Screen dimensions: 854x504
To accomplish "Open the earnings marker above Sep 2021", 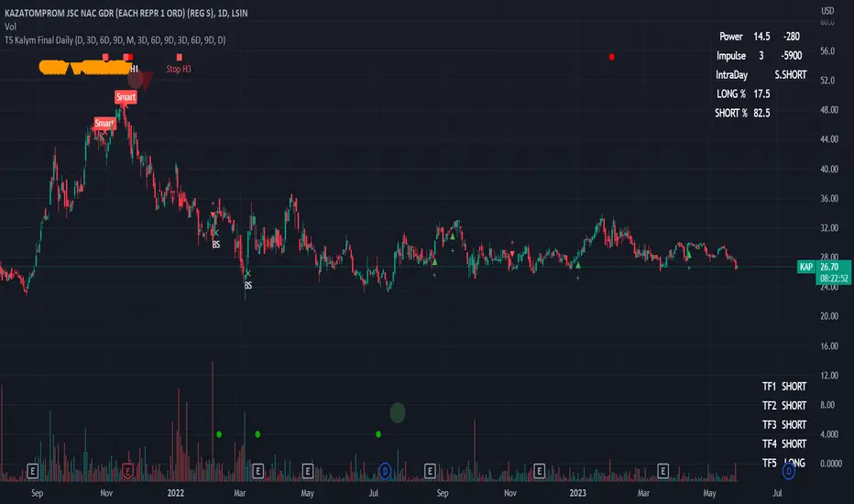I will (x=32, y=471).
